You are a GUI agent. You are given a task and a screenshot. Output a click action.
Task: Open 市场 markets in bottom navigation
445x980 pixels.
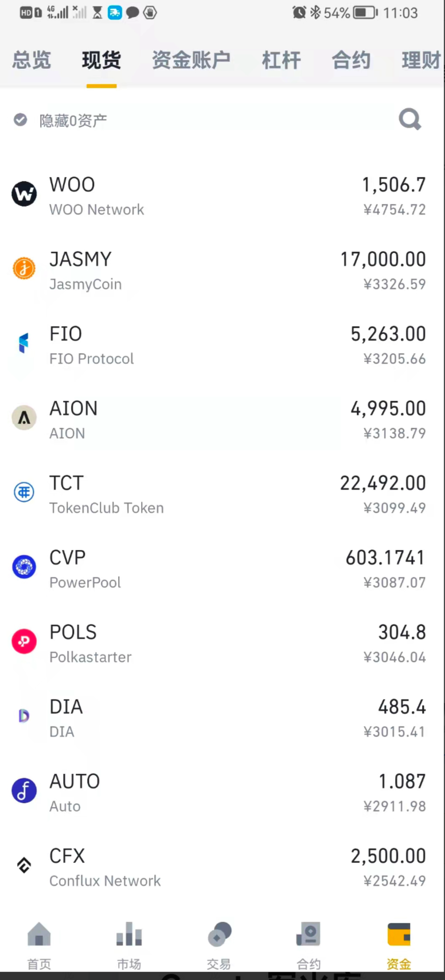click(x=129, y=944)
